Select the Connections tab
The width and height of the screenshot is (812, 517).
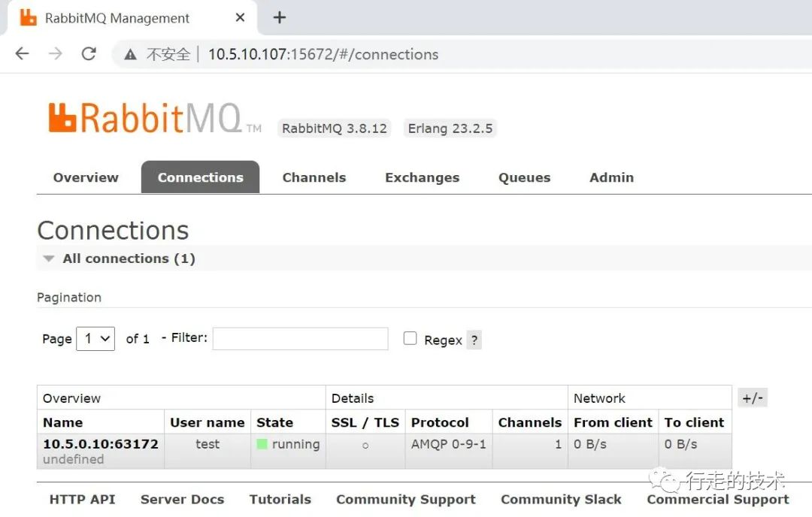click(201, 177)
